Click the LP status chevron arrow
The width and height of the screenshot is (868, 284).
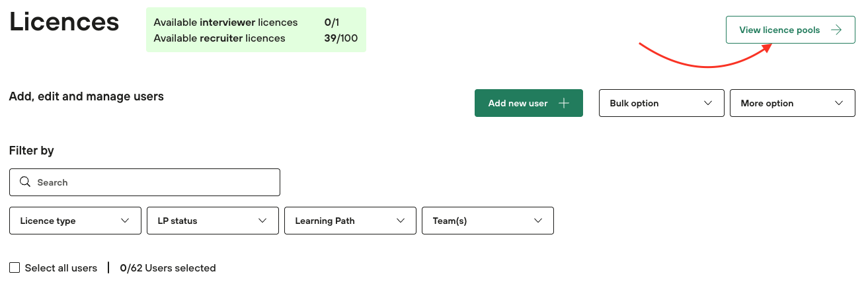pos(263,221)
